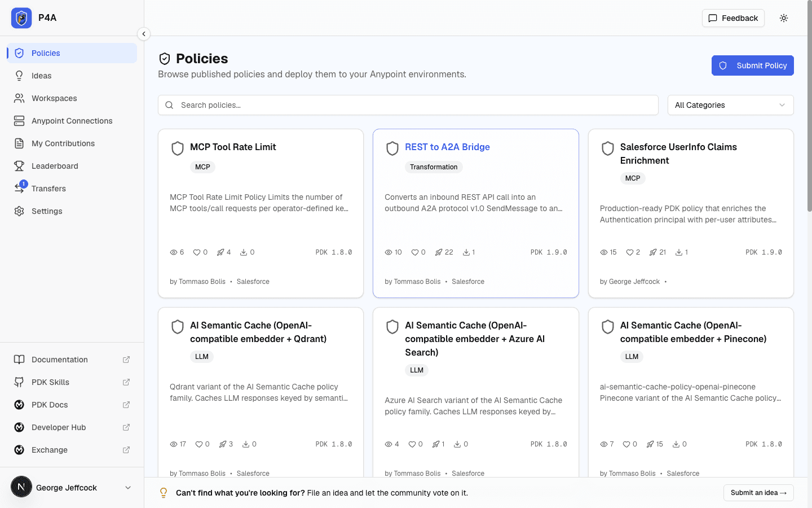Viewport: 812px width, 508px height.
Task: Like the Pinecone Semantic Cache heart
Action: coord(626,444)
